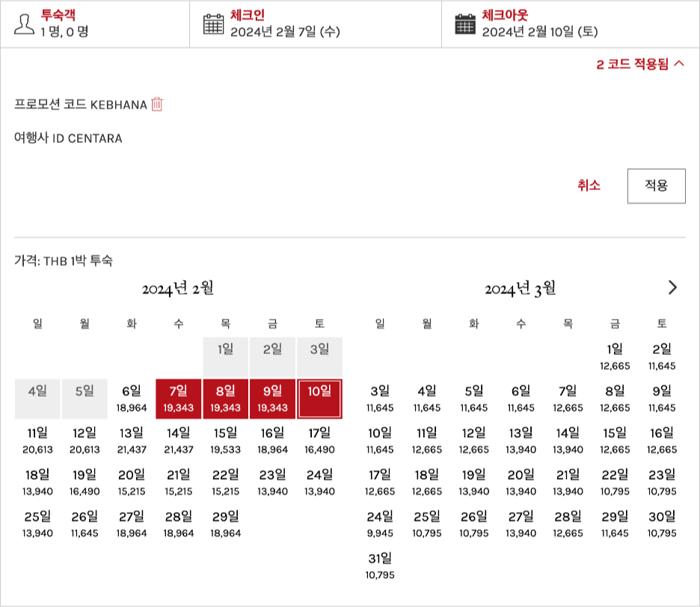The image size is (700, 607).
Task: Click the 취소 cancel link
Action: (589, 186)
